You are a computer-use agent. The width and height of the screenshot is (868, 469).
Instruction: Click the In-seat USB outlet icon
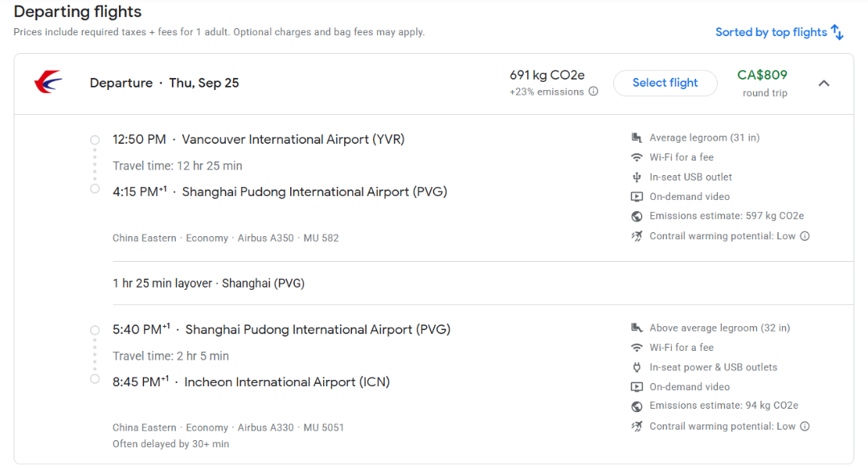coord(637,177)
